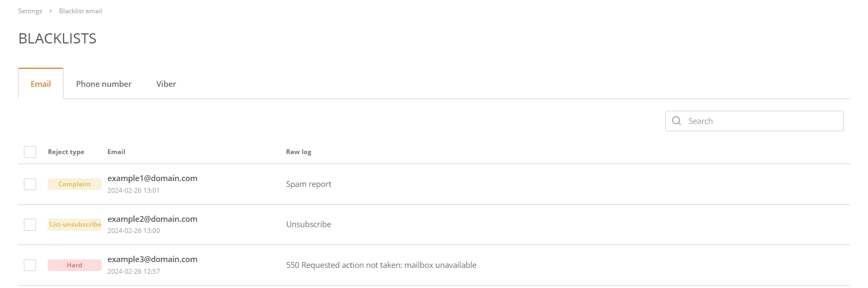The width and height of the screenshot is (868, 288).
Task: Click the 550 mailbox unavailable raw log
Action: (381, 265)
